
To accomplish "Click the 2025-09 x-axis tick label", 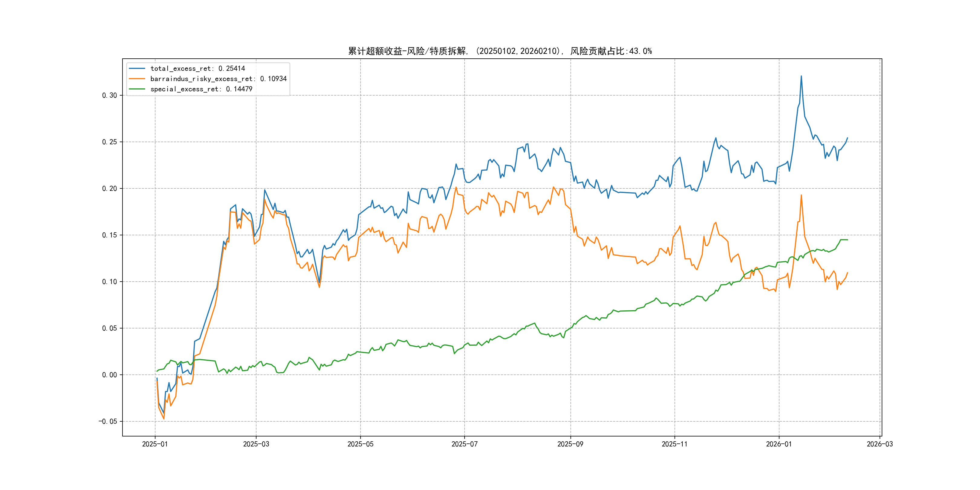I will point(570,444).
